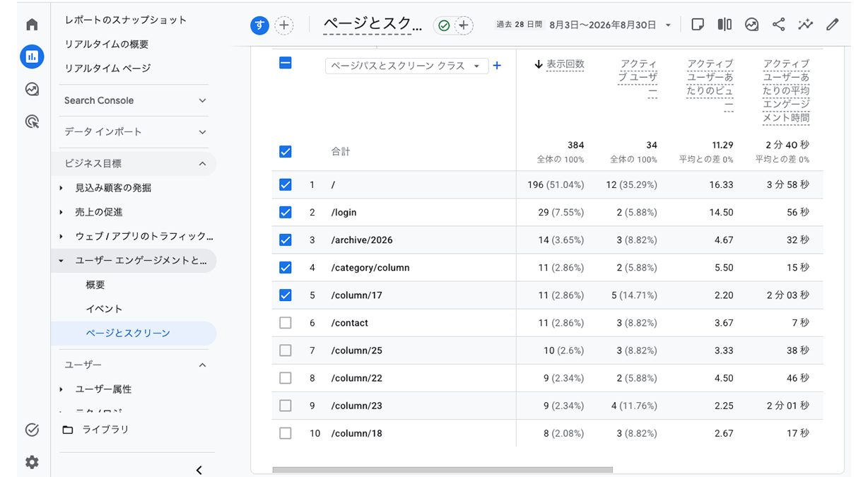Click the trend circle icon in toolbar
868x477 pixels.
point(751,25)
